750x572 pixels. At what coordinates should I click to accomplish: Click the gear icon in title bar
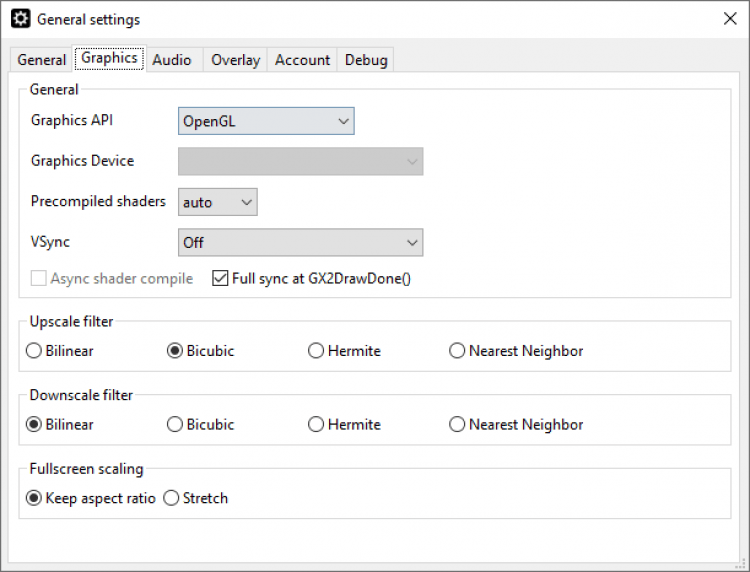[20, 19]
